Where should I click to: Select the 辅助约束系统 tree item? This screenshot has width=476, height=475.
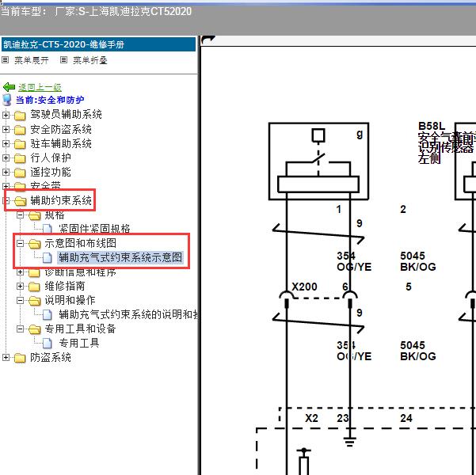pyautogui.click(x=61, y=200)
